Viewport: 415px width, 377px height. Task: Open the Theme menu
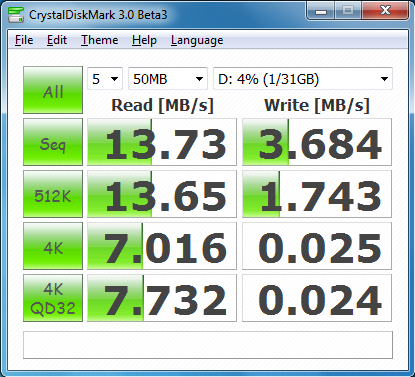click(100, 40)
